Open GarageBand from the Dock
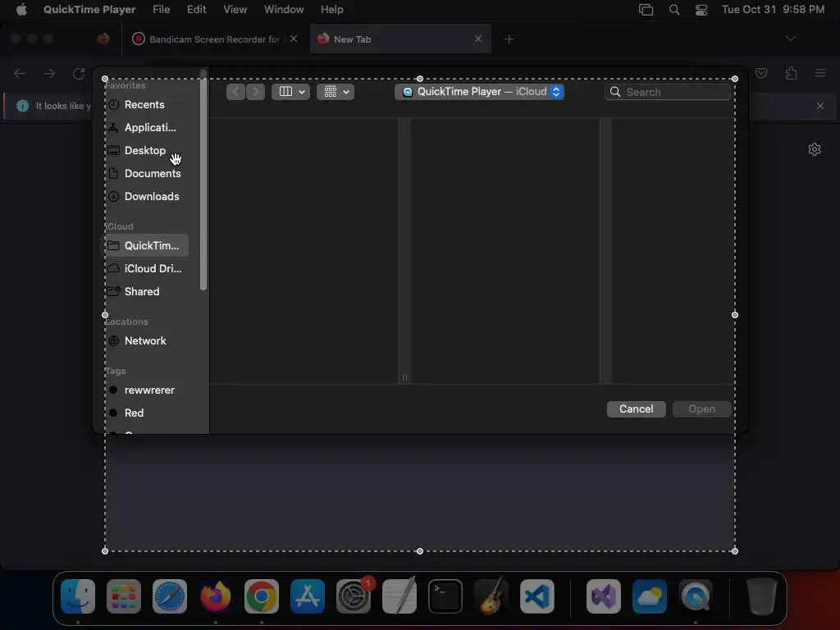Screen dimensions: 840x630 [x=491, y=596]
